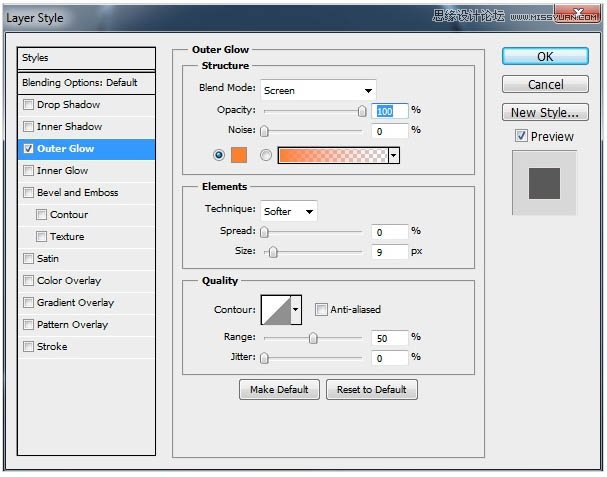Click the layer style preview thumbnail

click(x=543, y=183)
